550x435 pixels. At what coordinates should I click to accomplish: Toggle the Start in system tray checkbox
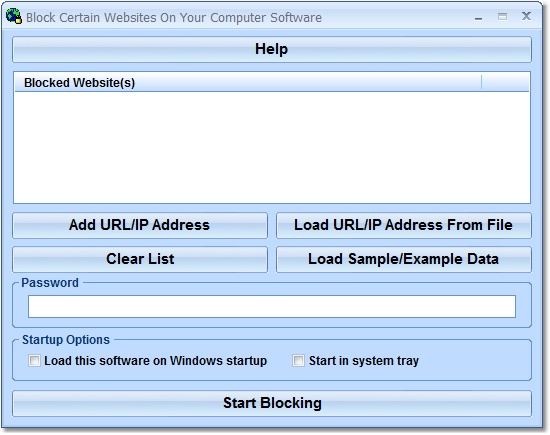coord(299,361)
